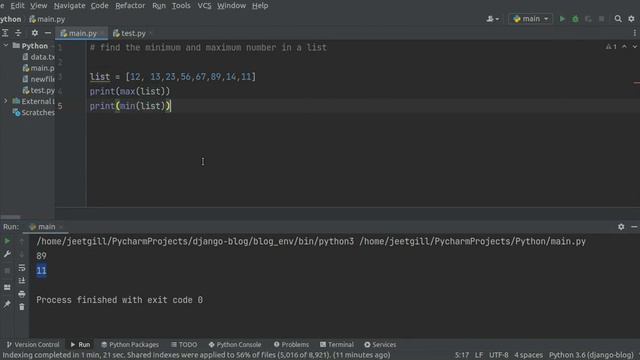Click main.py breadcrumb in navigation bar
Image resolution: width=640 pixels, height=360 pixels.
pyautogui.click(x=47, y=19)
